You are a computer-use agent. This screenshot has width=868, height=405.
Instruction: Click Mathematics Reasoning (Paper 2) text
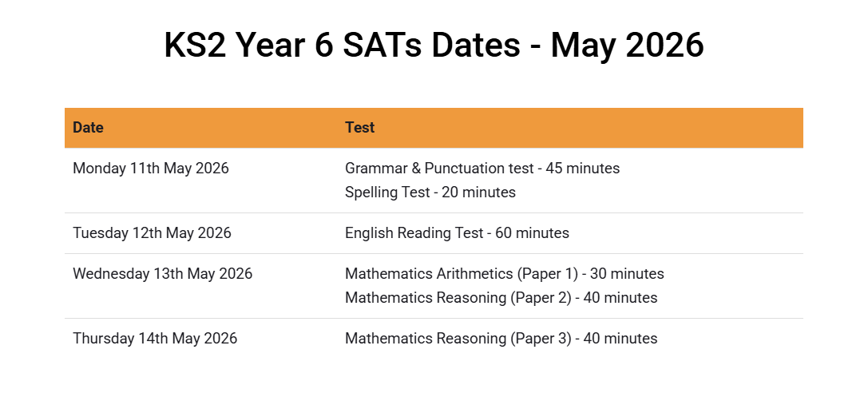coord(458,298)
